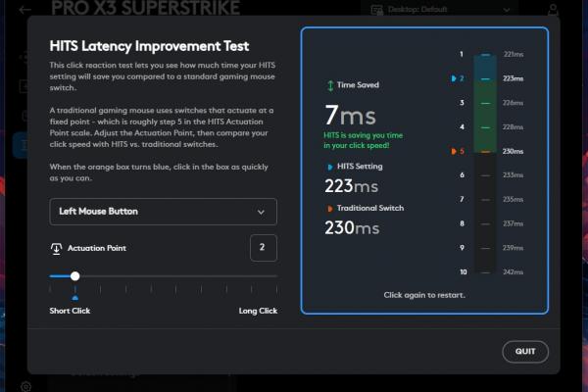Click the 237ms value at step 8

click(x=513, y=223)
